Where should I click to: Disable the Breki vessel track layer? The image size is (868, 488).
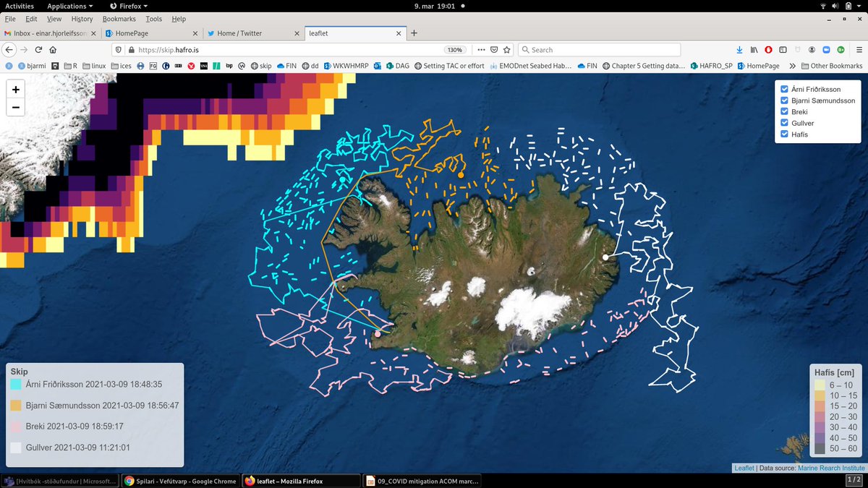pyautogui.click(x=783, y=111)
